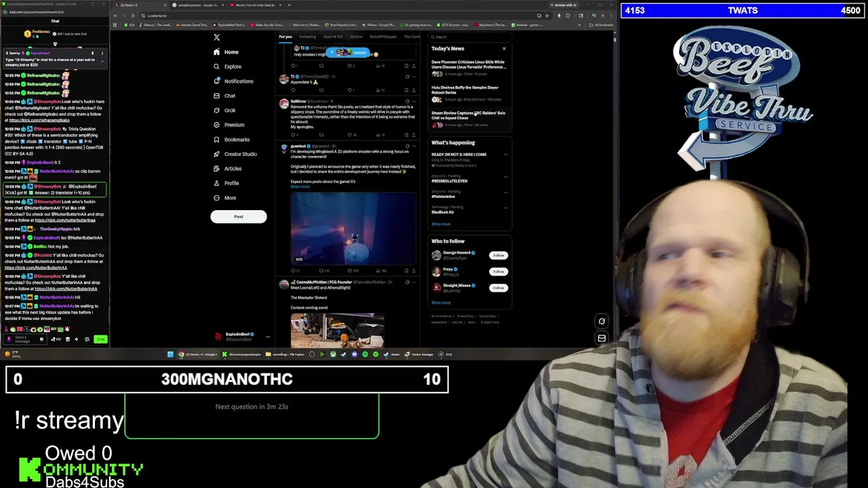Send message with green Chat button
The image size is (868, 488).
coord(100,339)
